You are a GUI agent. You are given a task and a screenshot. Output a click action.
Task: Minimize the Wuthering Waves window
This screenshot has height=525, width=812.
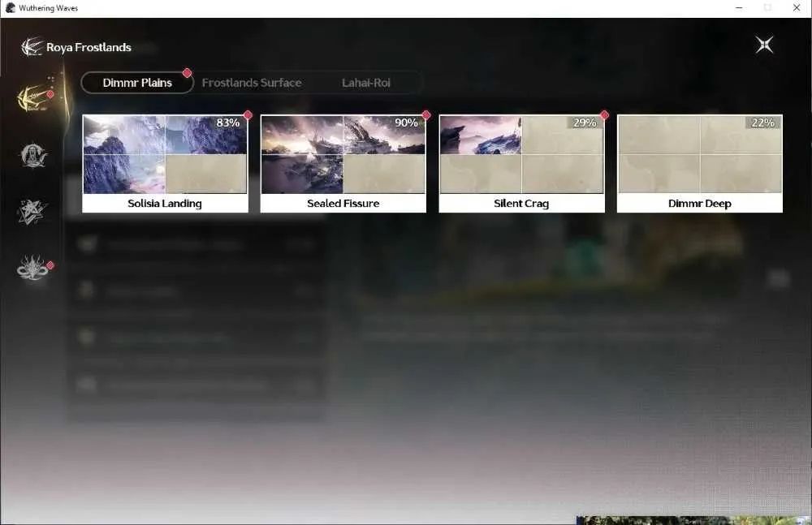click(x=739, y=8)
